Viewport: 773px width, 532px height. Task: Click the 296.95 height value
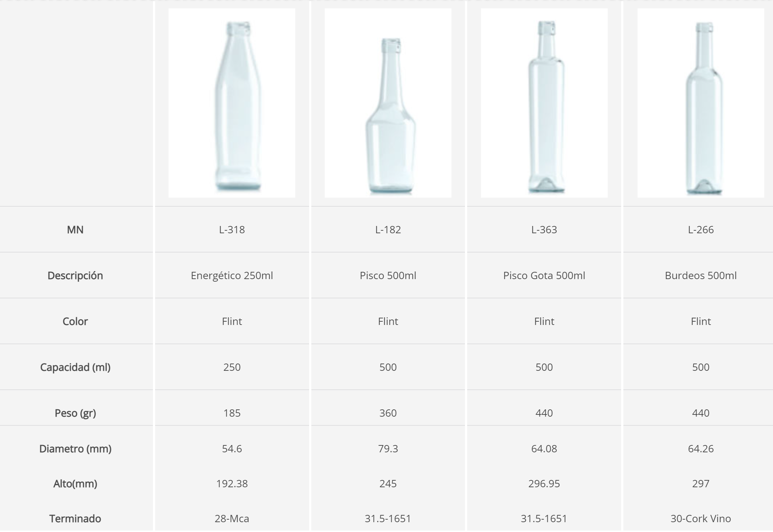[x=544, y=484]
